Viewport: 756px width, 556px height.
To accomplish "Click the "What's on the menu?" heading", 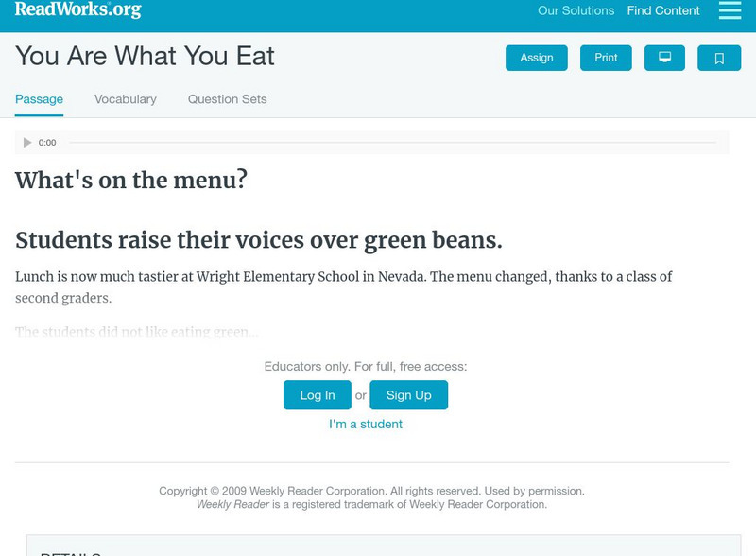I will [x=131, y=180].
